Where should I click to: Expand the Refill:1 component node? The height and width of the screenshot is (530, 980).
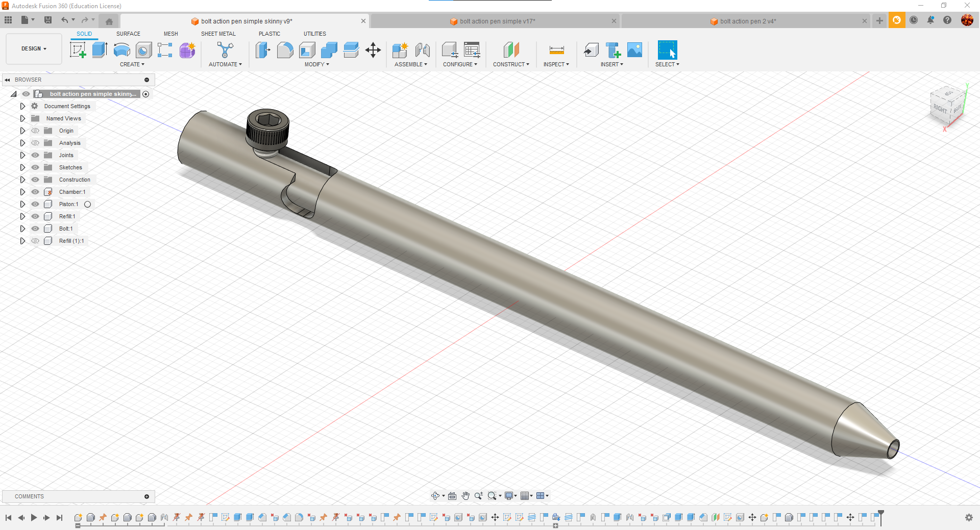22,216
